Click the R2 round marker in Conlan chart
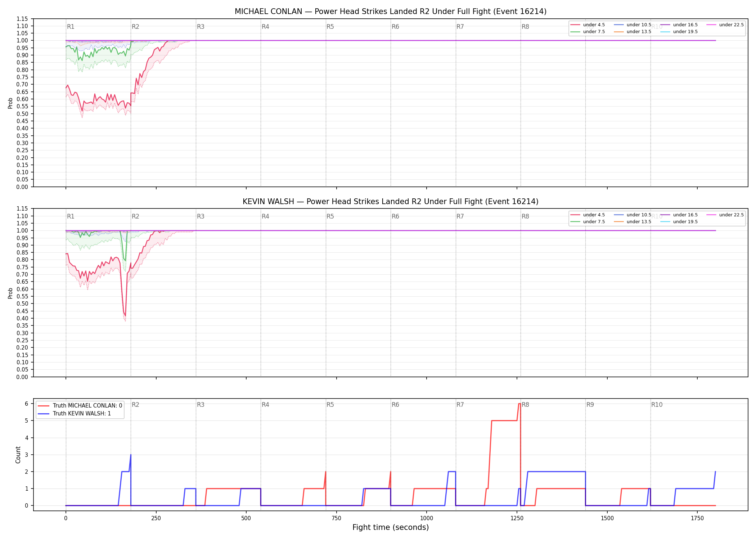Image resolution: width=756 pixels, height=540 pixels. [135, 27]
